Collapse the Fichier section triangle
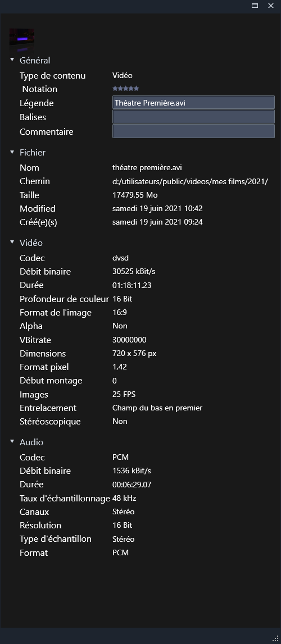The height and width of the screenshot is (644, 281). 12,152
